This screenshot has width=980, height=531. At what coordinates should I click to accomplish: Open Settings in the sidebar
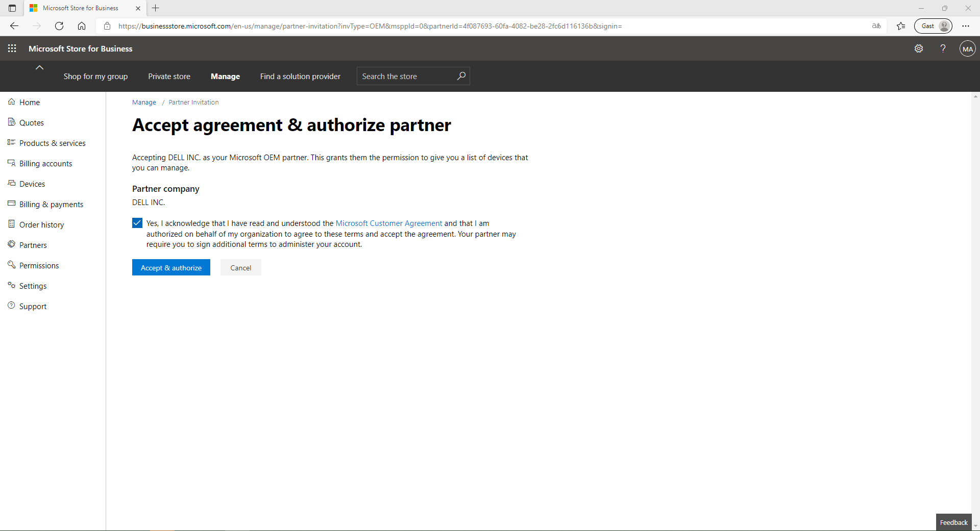[x=33, y=286]
